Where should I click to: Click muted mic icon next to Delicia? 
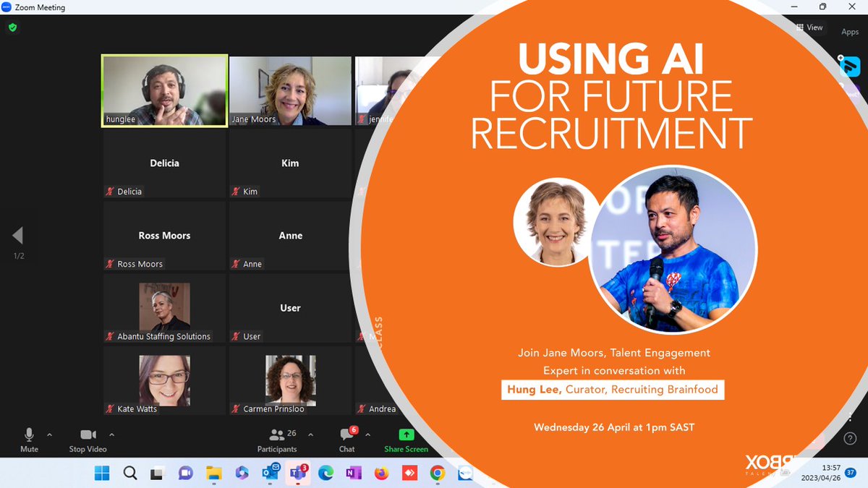point(110,192)
